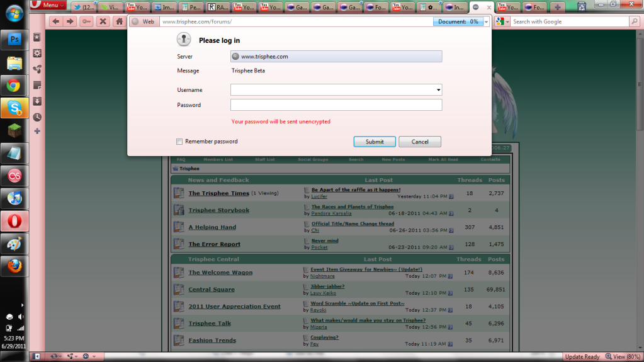Image resolution: width=644 pixels, height=362 pixels.
Task: Switch to the 'In...' tab
Action: click(455, 7)
